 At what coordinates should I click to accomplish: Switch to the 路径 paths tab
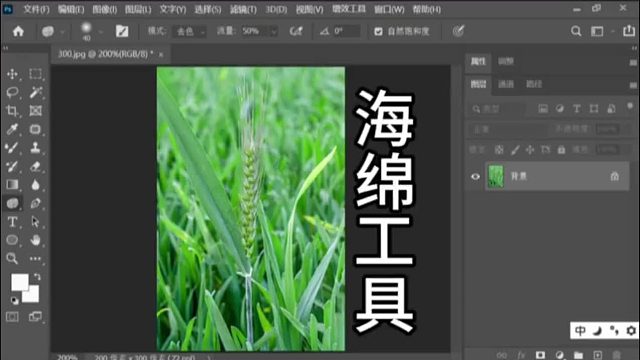point(534,84)
